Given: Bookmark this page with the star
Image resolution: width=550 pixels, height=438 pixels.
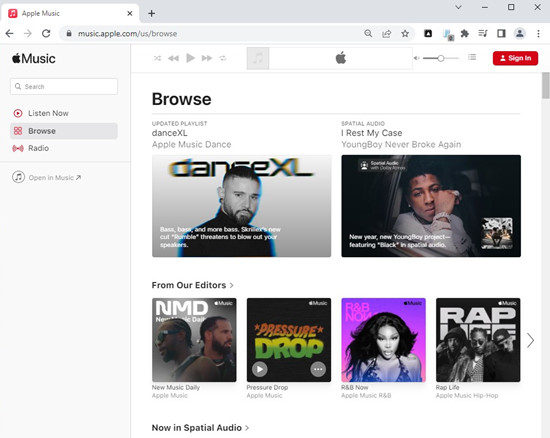Looking at the screenshot, I should click(x=405, y=34).
